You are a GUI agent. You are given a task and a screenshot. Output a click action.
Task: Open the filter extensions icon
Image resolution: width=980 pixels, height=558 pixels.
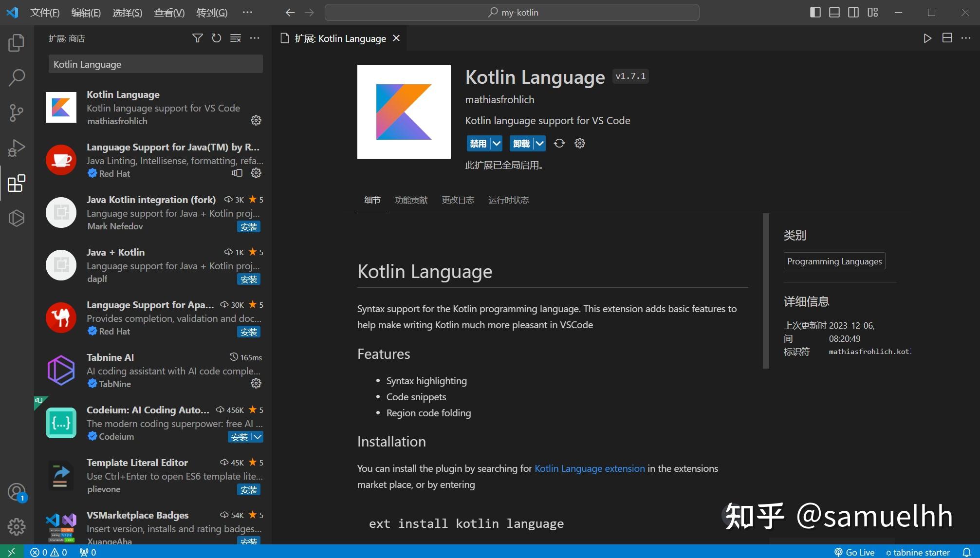tap(197, 38)
